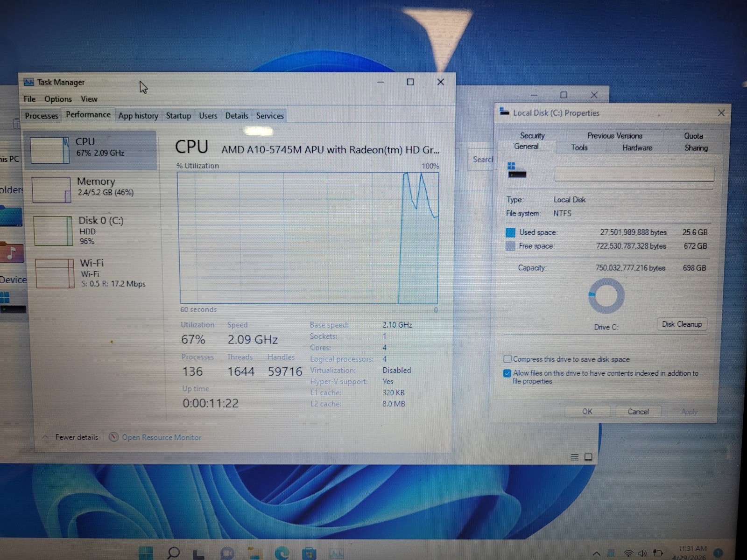Click OK in Local Disk Properties
The image size is (747, 560).
(587, 412)
